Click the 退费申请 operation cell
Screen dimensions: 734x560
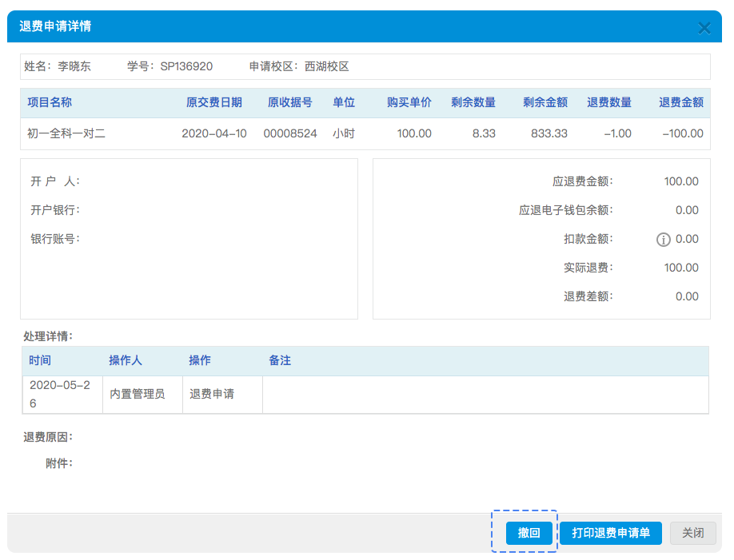coord(212,394)
